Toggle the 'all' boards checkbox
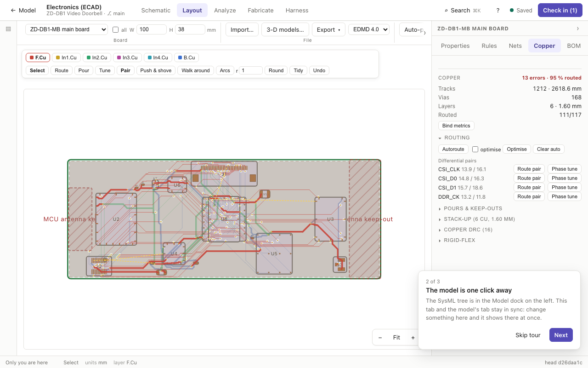Viewport: 588px width, 368px height. pos(116,29)
